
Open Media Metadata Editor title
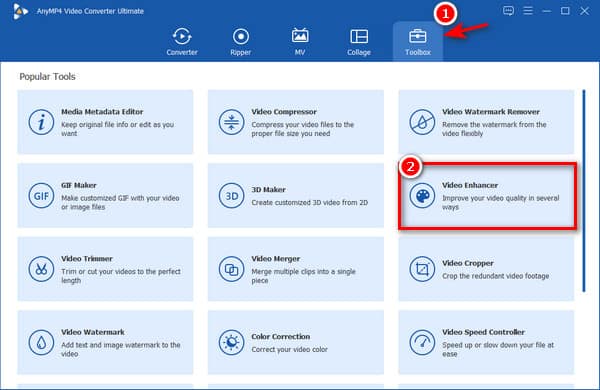pos(102,112)
